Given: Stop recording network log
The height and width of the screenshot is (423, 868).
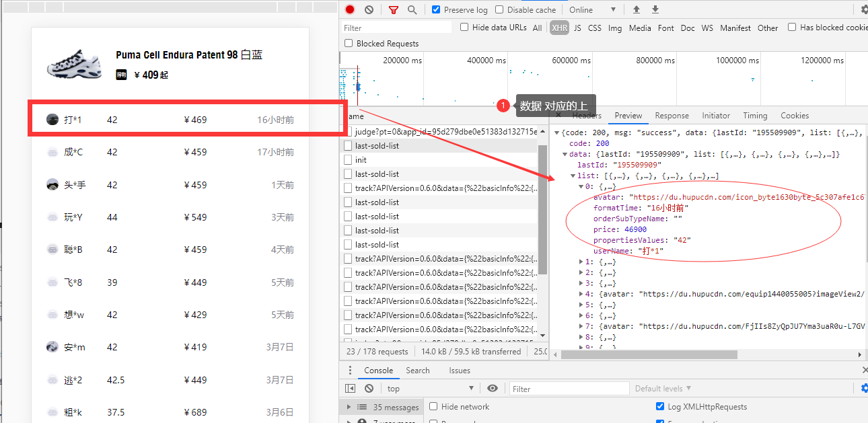Looking at the screenshot, I should [x=350, y=9].
